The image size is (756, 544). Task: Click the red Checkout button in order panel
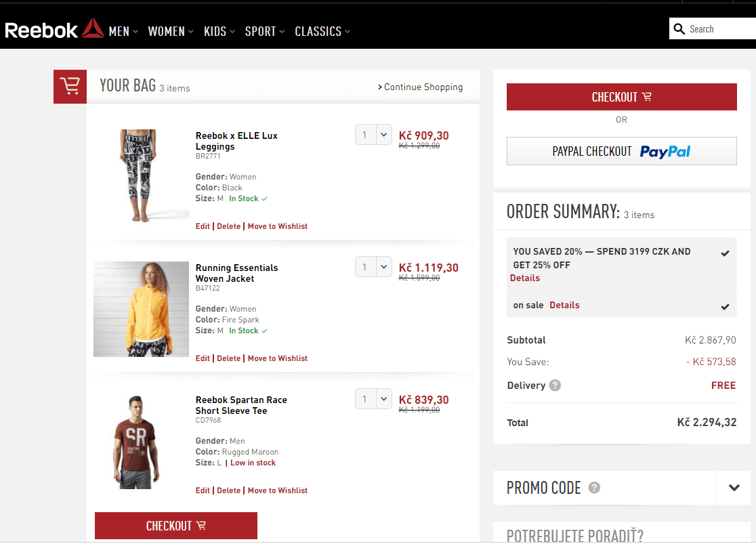621,97
